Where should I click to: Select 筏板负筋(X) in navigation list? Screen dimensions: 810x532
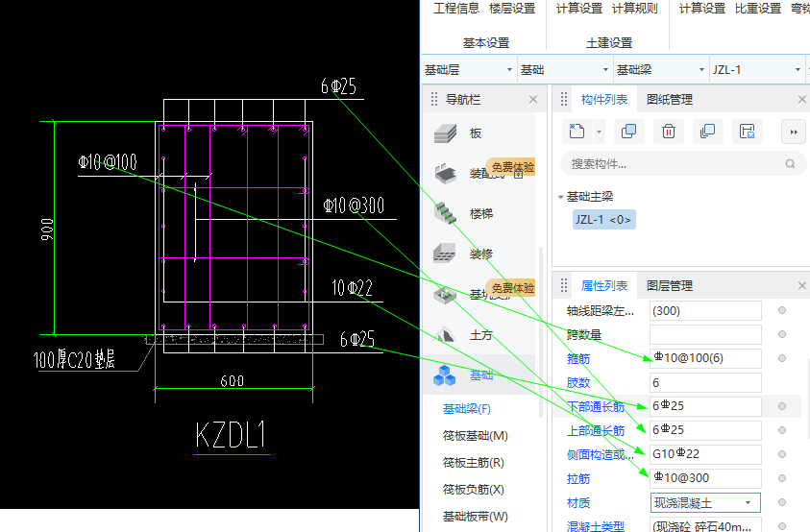click(x=473, y=489)
